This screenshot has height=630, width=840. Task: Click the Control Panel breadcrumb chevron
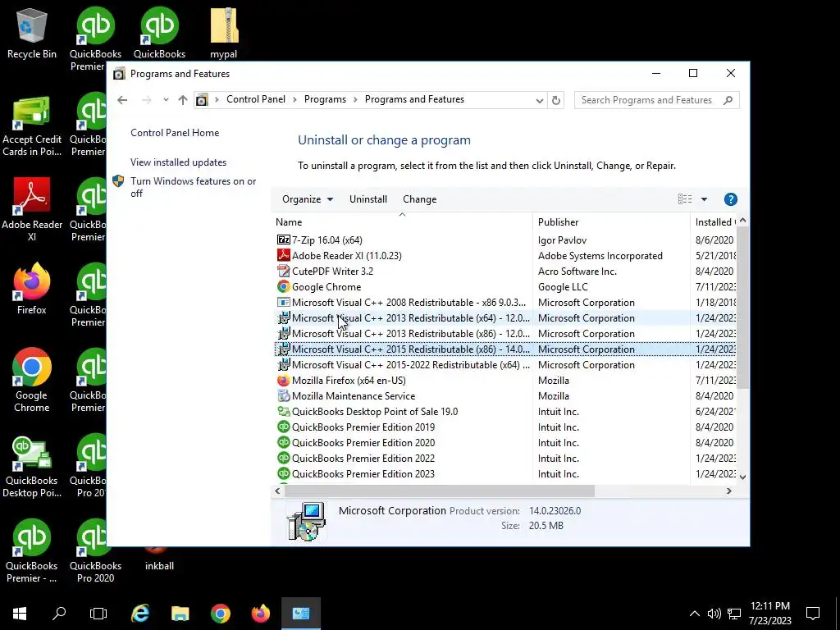[294, 99]
